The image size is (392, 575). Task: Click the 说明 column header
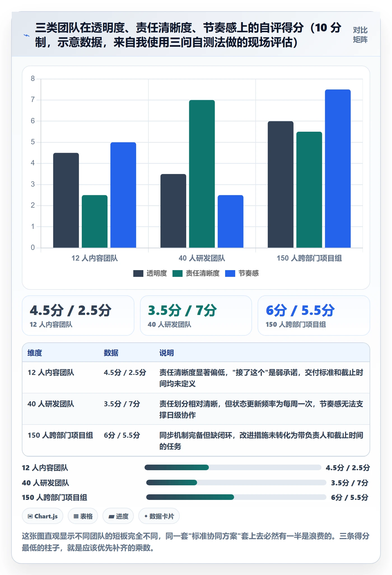tap(167, 353)
